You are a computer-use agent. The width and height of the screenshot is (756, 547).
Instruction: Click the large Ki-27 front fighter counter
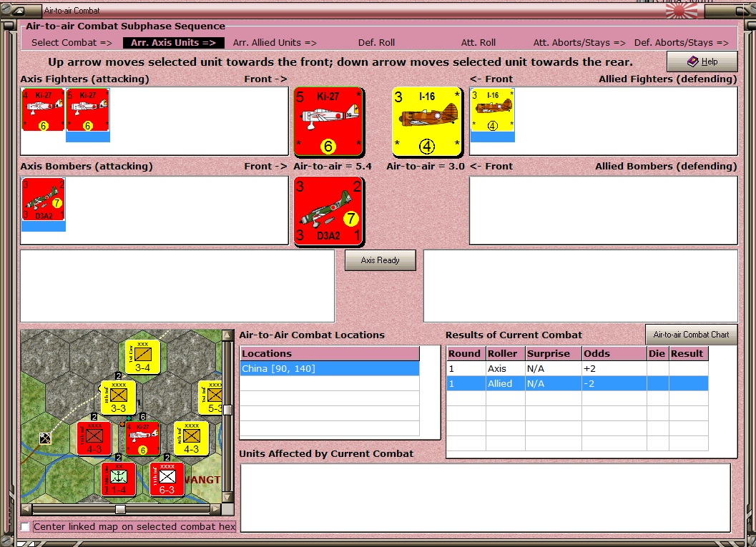[328, 122]
